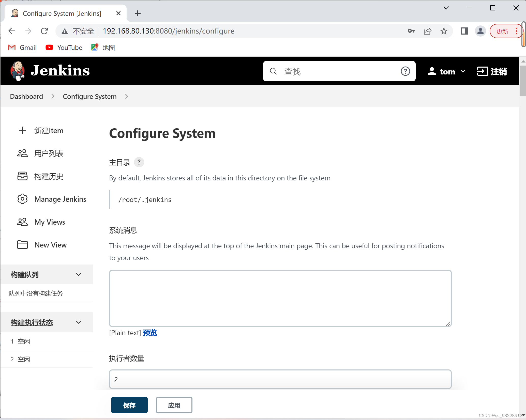Bookmark page with star icon
Image resolution: width=526 pixels, height=420 pixels.
(444, 31)
